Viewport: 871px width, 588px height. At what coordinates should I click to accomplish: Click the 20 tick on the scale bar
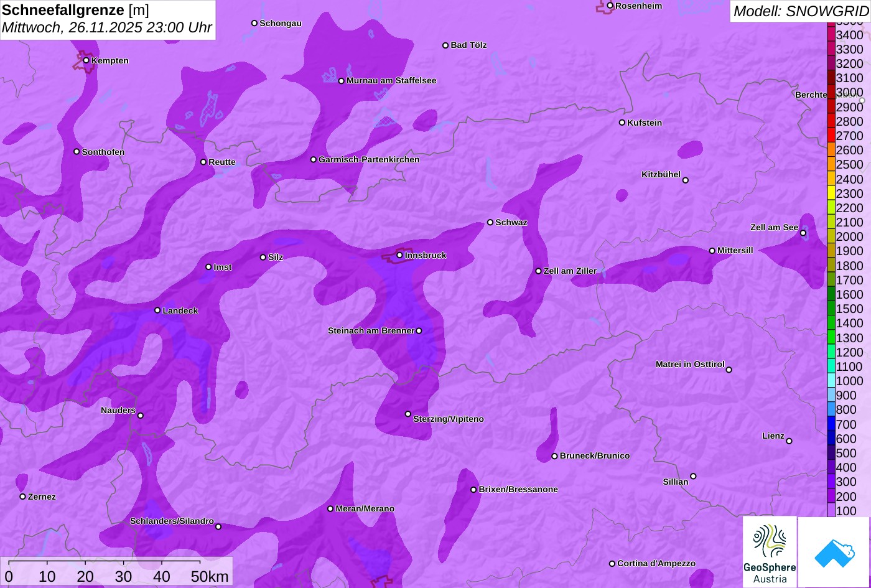tap(85, 576)
